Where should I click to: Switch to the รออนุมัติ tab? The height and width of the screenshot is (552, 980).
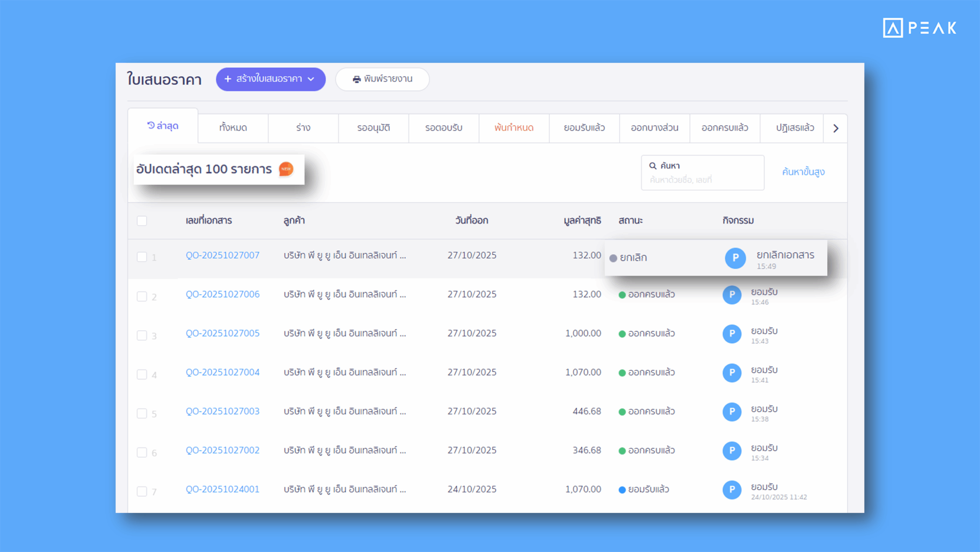point(373,128)
